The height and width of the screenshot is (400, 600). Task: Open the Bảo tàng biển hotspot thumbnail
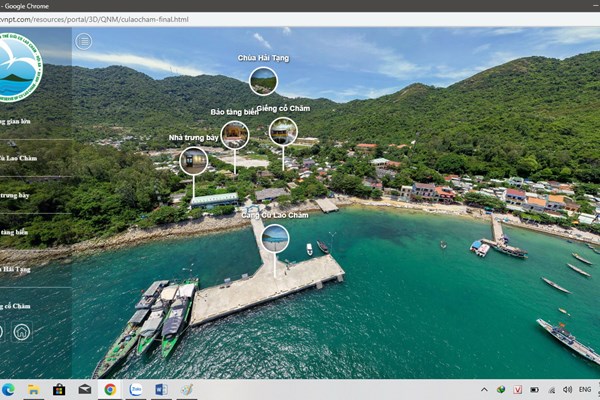(235, 135)
